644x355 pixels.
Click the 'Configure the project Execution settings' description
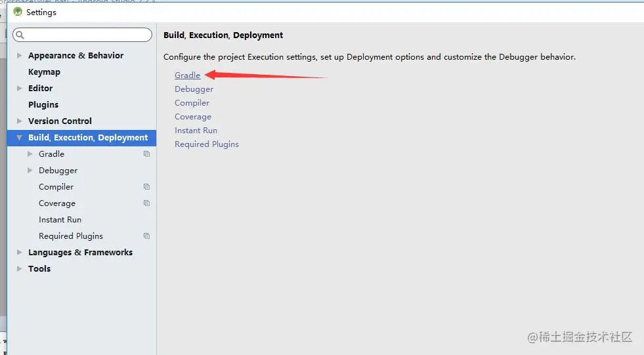pos(369,57)
